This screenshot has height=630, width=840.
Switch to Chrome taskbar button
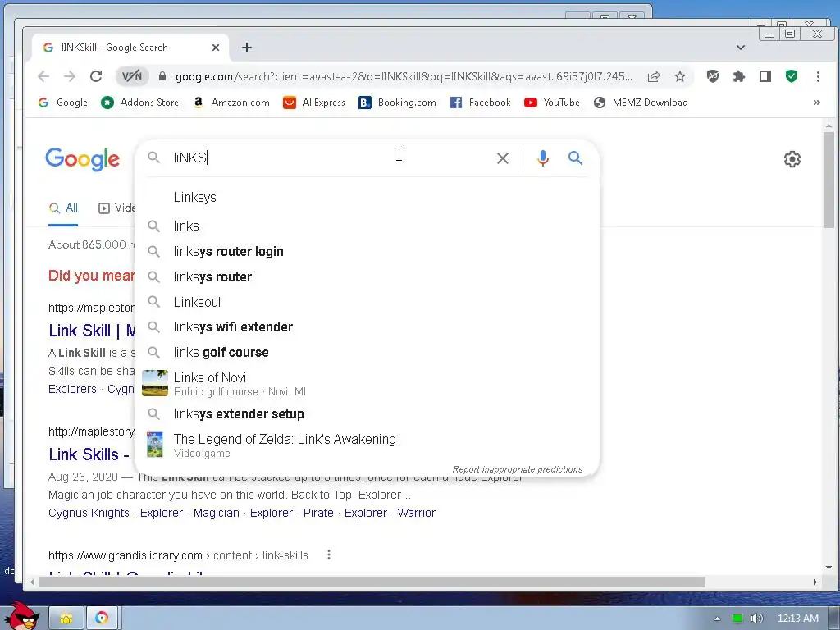(x=102, y=619)
